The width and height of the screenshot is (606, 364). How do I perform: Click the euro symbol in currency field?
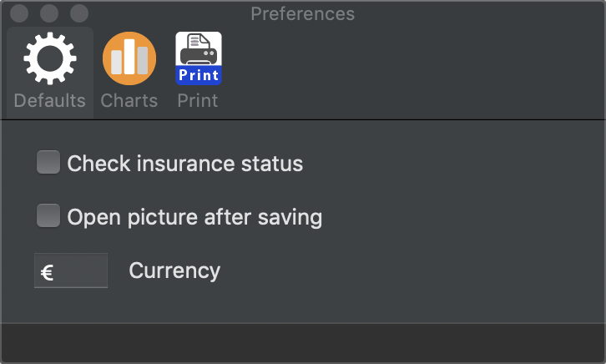click(47, 273)
